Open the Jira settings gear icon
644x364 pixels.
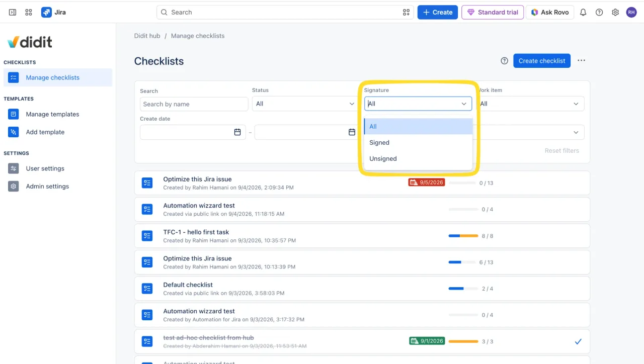(x=615, y=12)
